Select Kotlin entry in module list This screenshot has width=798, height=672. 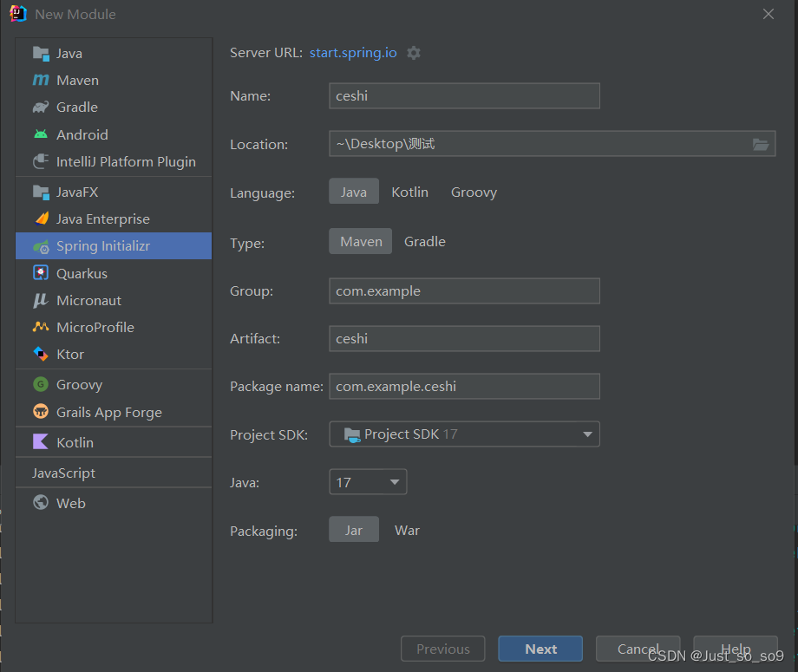(x=114, y=442)
